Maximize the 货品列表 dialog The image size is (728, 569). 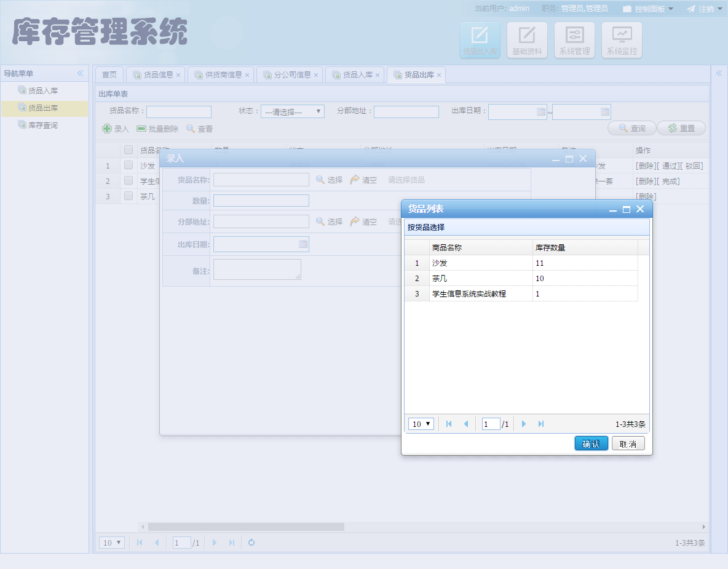coord(627,210)
